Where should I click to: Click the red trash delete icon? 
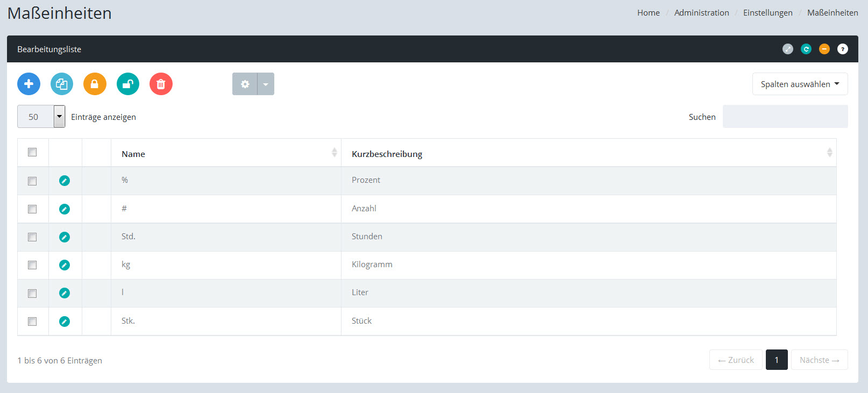click(161, 84)
